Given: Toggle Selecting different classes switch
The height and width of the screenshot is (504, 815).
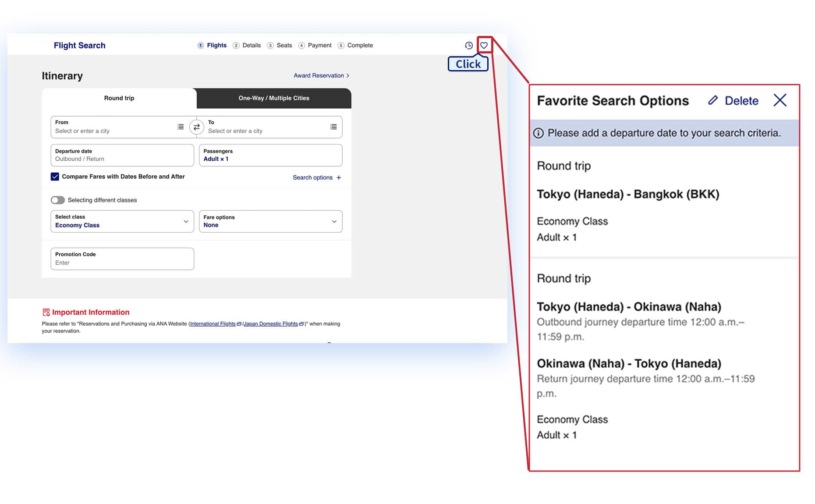Looking at the screenshot, I should [58, 200].
